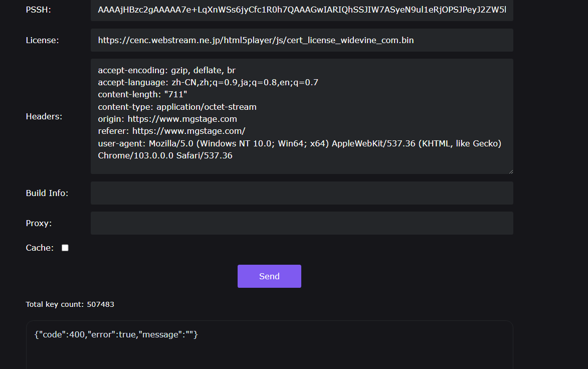The image size is (588, 369).
Task: Enable the Cache checkbox
Action: tap(65, 248)
